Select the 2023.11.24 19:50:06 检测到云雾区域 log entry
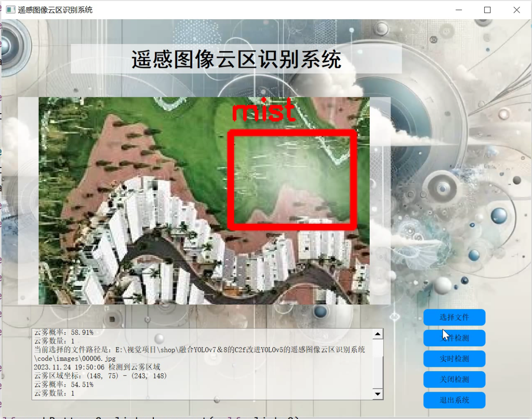The width and height of the screenshot is (532, 419). pos(97,367)
